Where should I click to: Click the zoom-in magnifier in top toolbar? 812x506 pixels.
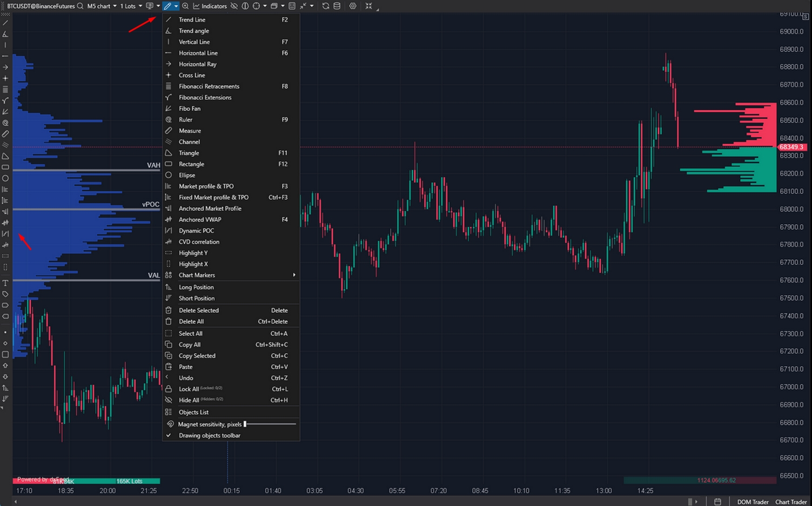click(x=185, y=6)
